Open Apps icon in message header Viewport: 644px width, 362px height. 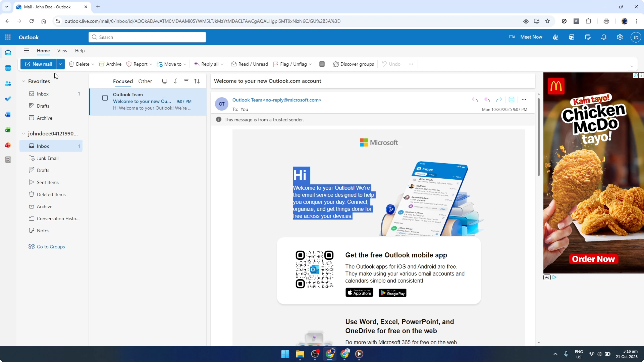coord(512,100)
